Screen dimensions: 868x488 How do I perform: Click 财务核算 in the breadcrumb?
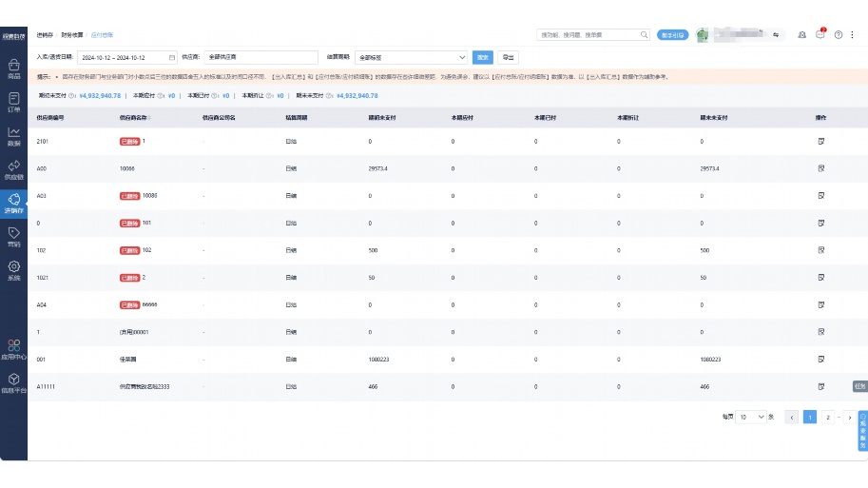[x=71, y=34]
